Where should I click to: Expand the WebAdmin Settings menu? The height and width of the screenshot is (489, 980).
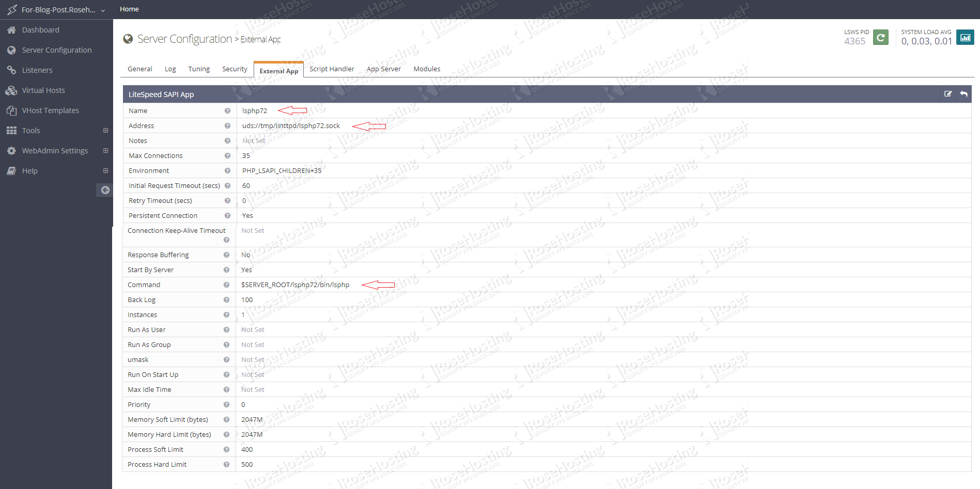[x=105, y=150]
